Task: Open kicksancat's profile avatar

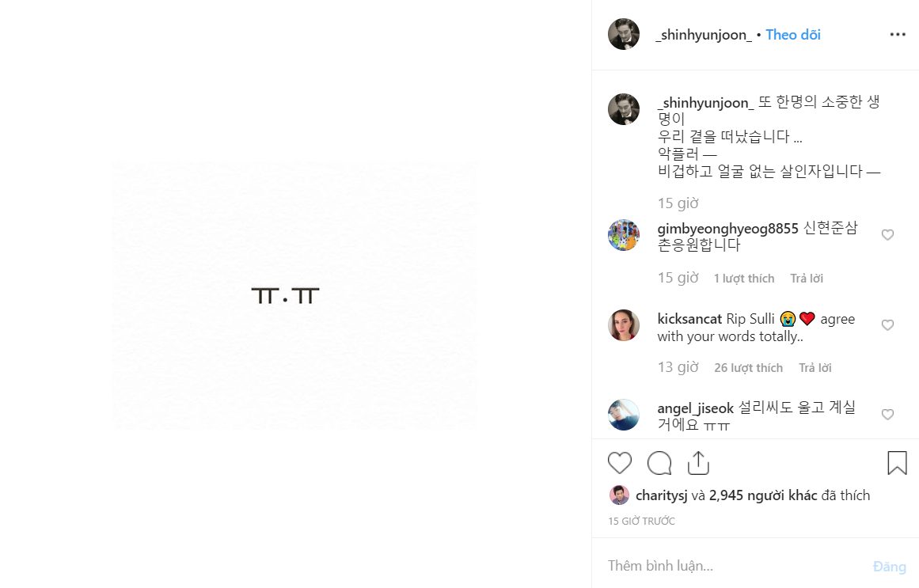Action: (x=624, y=325)
